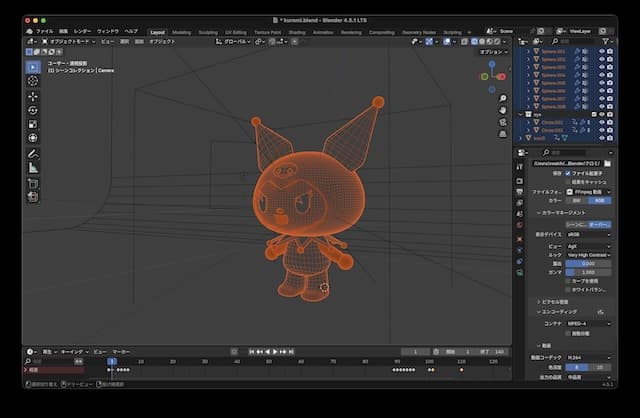Open the グローバル orientation dropdown
This screenshot has height=418, width=640.
tap(233, 42)
